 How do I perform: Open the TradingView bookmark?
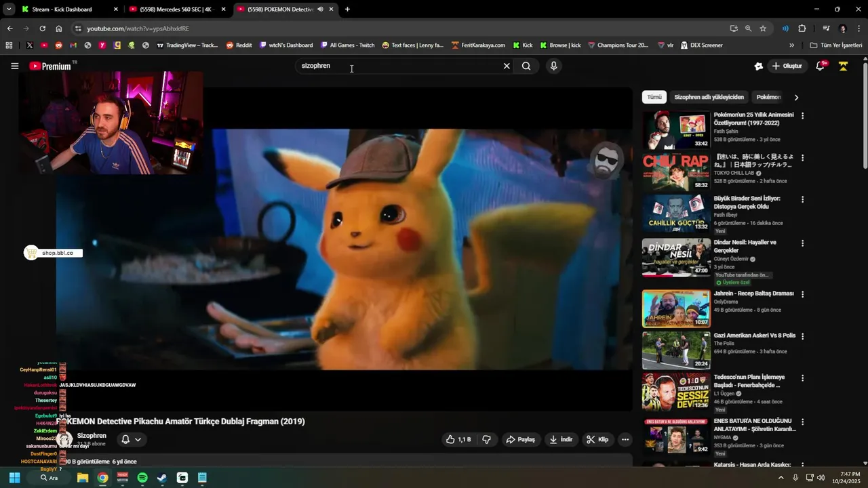click(187, 45)
